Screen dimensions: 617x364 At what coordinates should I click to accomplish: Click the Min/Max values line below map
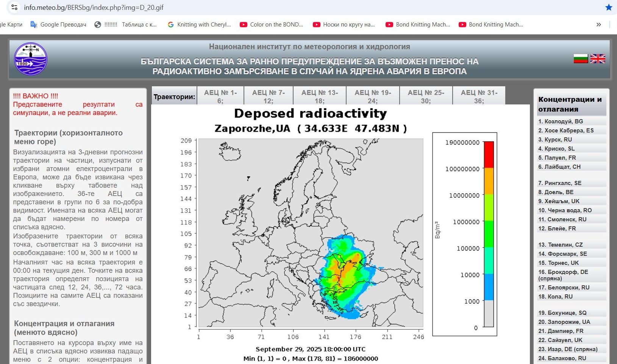pos(311,358)
